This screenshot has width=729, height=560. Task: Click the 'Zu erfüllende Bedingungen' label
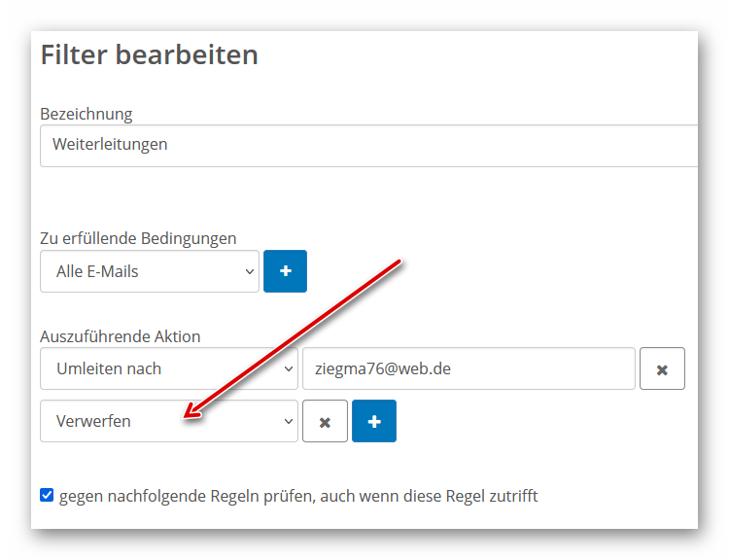[x=138, y=238]
